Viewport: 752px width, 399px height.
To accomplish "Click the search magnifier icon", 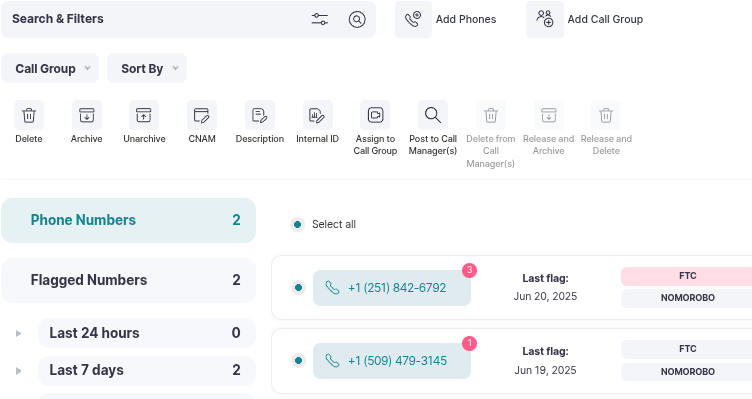I will point(357,19).
